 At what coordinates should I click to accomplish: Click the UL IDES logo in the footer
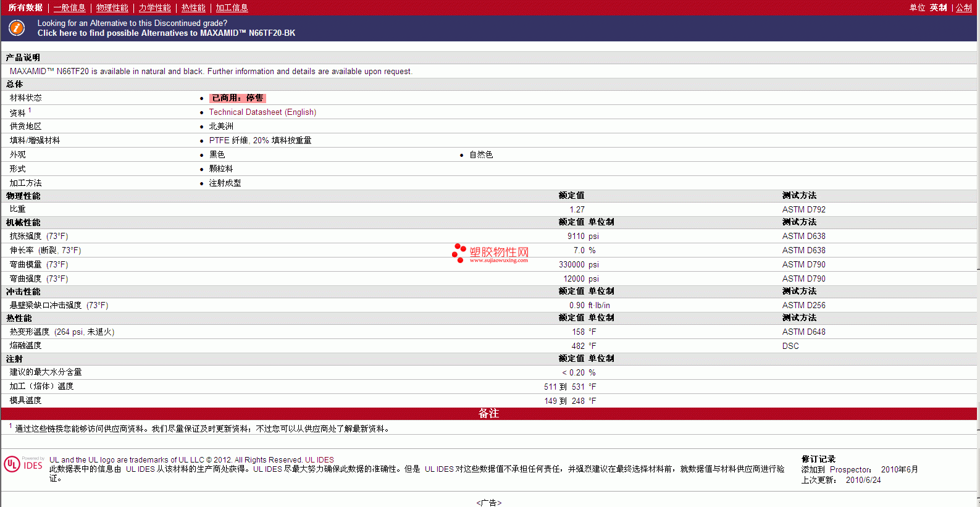pos(23,464)
